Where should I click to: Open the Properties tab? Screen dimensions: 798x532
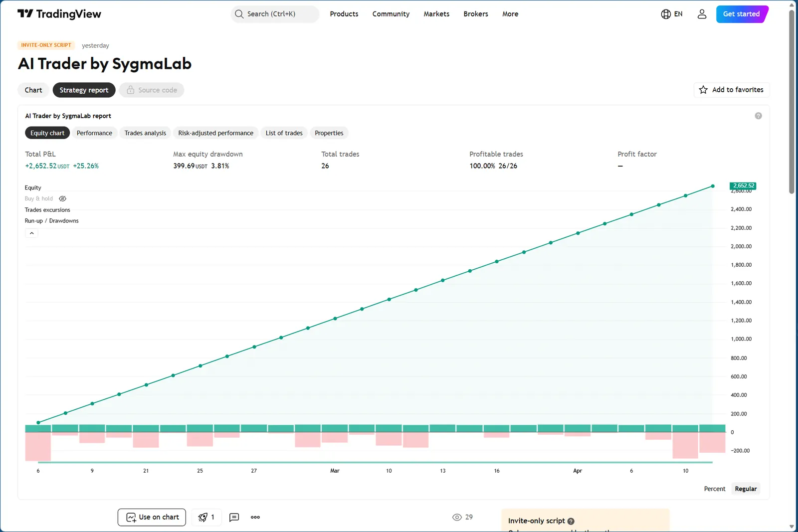tap(329, 133)
